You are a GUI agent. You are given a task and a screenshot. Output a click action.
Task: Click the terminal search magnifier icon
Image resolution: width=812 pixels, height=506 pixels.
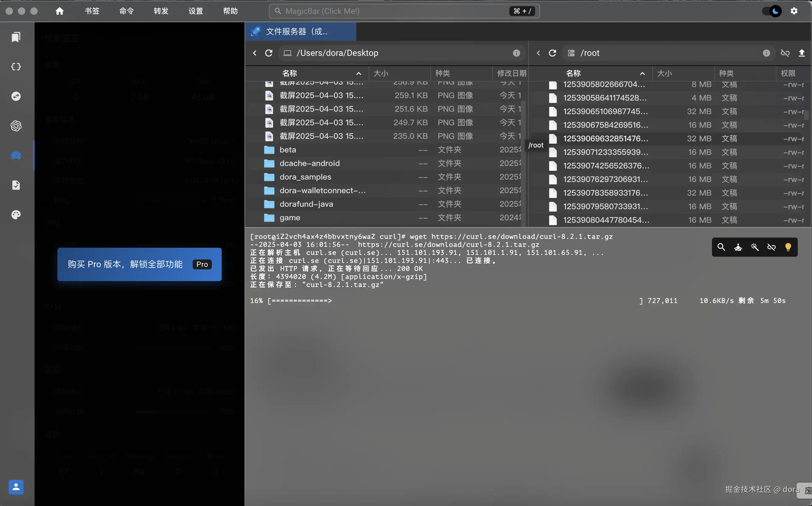(721, 247)
